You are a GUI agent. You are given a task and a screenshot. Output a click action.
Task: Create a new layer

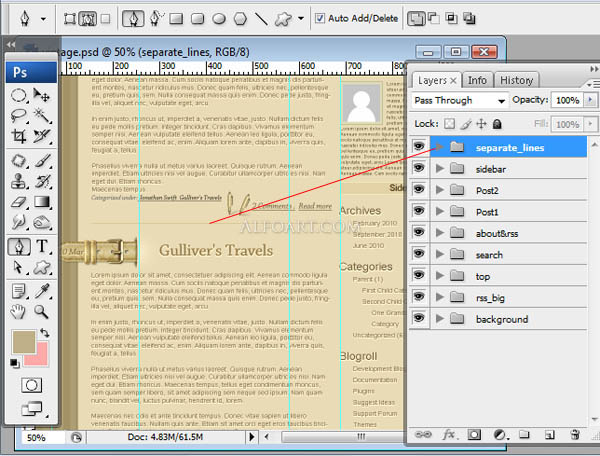point(549,435)
